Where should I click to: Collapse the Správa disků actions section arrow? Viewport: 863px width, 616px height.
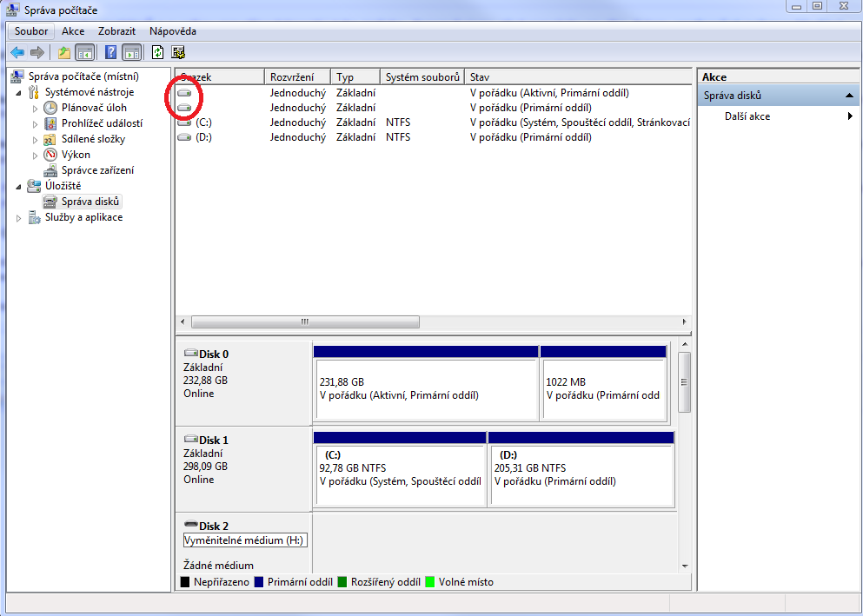(x=850, y=96)
